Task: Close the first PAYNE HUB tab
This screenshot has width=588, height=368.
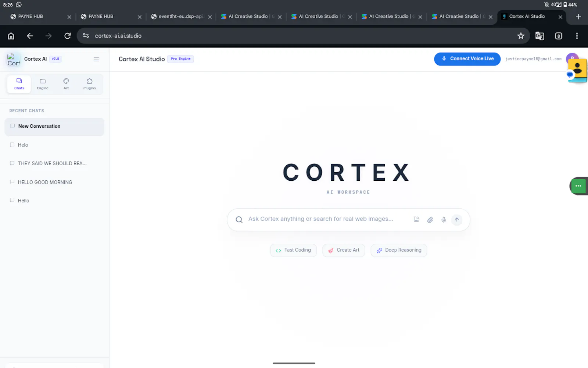Action: [x=69, y=17]
